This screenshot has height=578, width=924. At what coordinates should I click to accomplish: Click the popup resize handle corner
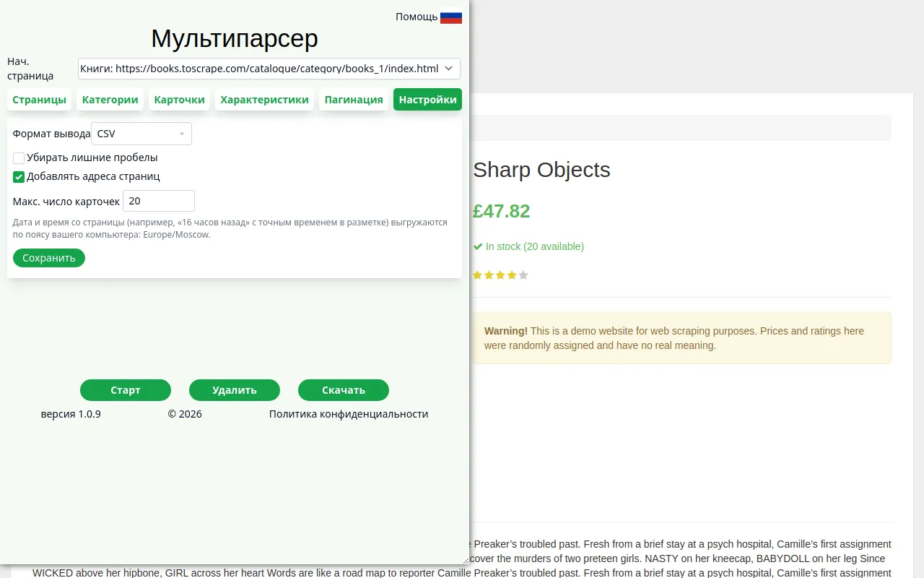[x=465, y=560]
